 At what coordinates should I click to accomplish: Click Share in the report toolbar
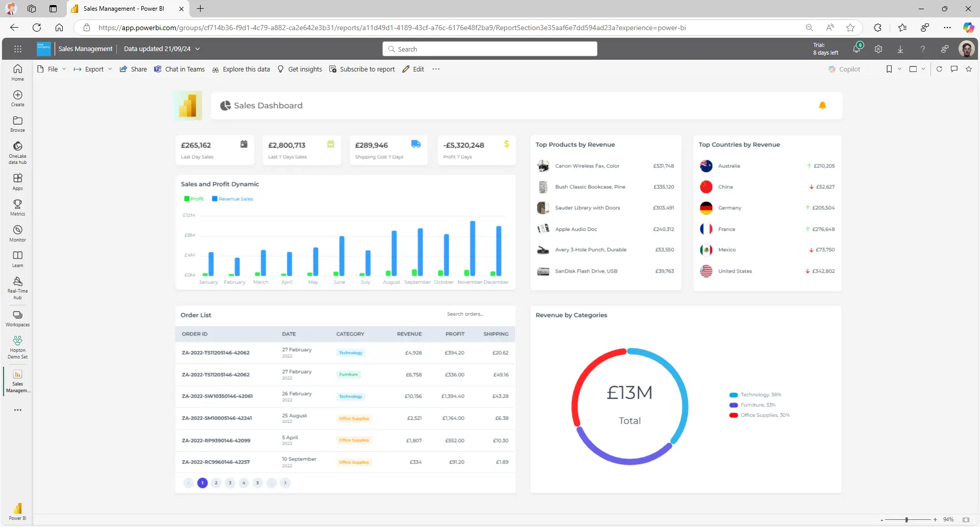pyautogui.click(x=133, y=69)
